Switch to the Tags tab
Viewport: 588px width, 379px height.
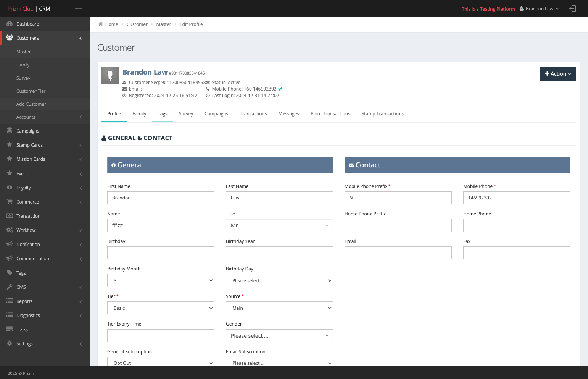pyautogui.click(x=163, y=114)
